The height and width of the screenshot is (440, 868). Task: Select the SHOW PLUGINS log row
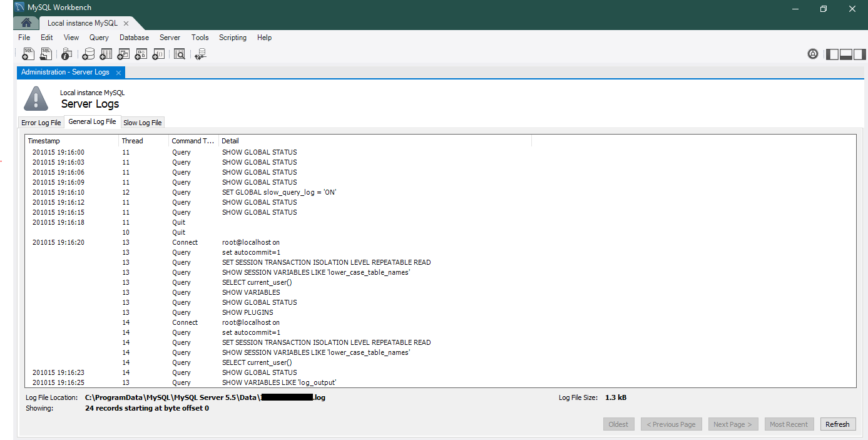pos(440,312)
